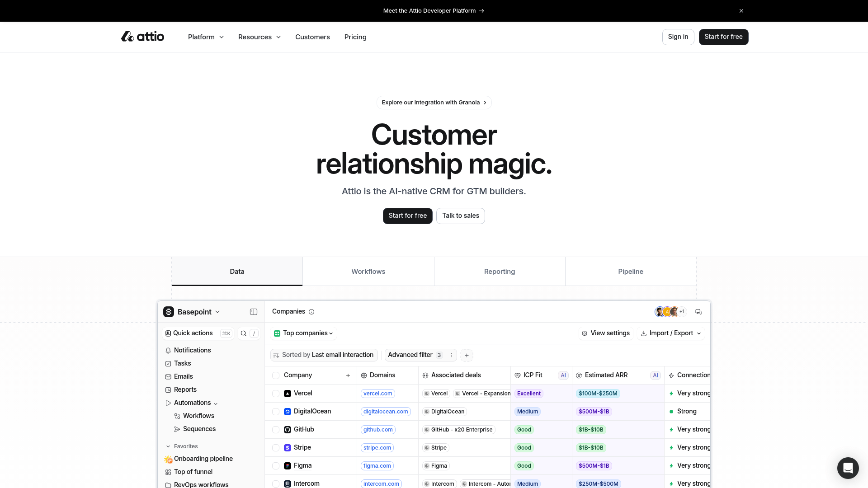Click the plus button after Advanced filter
The width and height of the screenshot is (868, 488).
tap(467, 355)
